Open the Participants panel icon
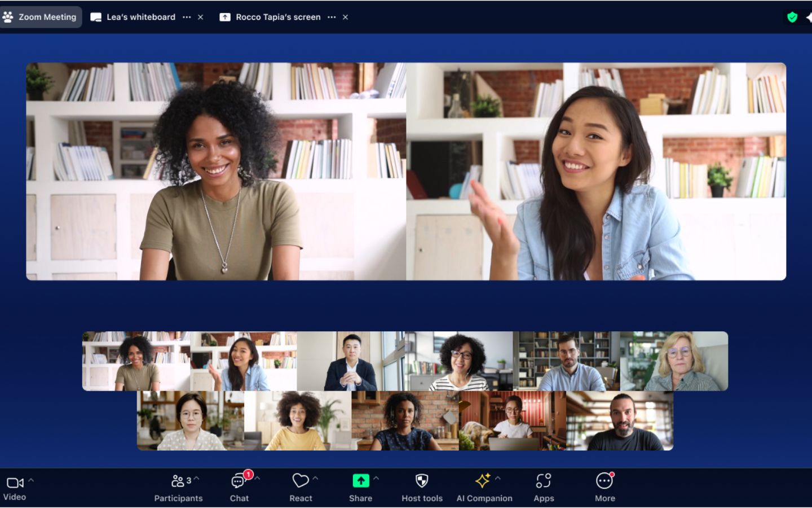Image resolution: width=812 pixels, height=508 pixels. [178, 481]
